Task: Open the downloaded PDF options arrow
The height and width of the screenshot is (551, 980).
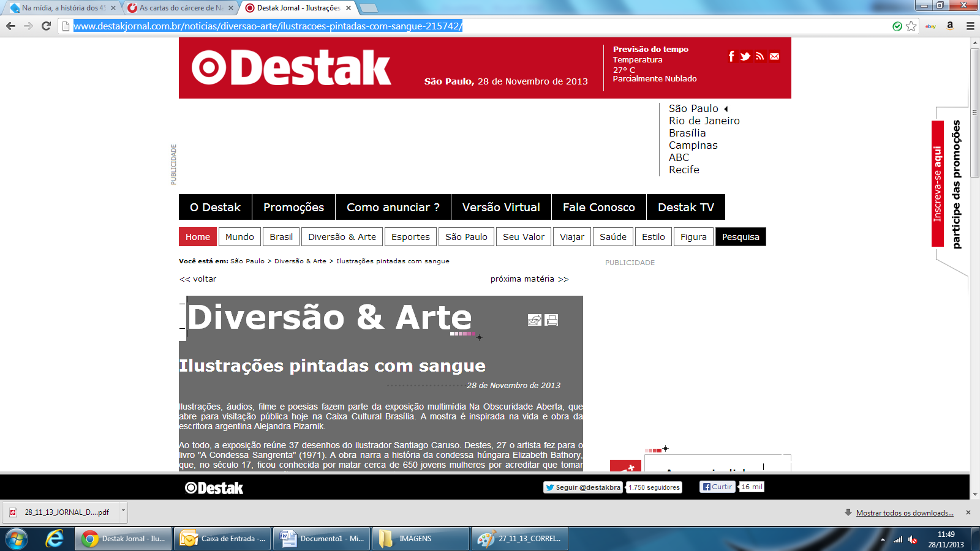Action: coord(123,510)
